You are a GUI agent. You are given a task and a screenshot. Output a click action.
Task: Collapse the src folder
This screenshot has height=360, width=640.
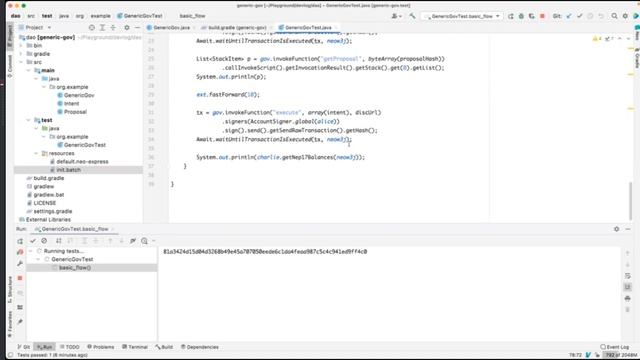click(x=21, y=62)
